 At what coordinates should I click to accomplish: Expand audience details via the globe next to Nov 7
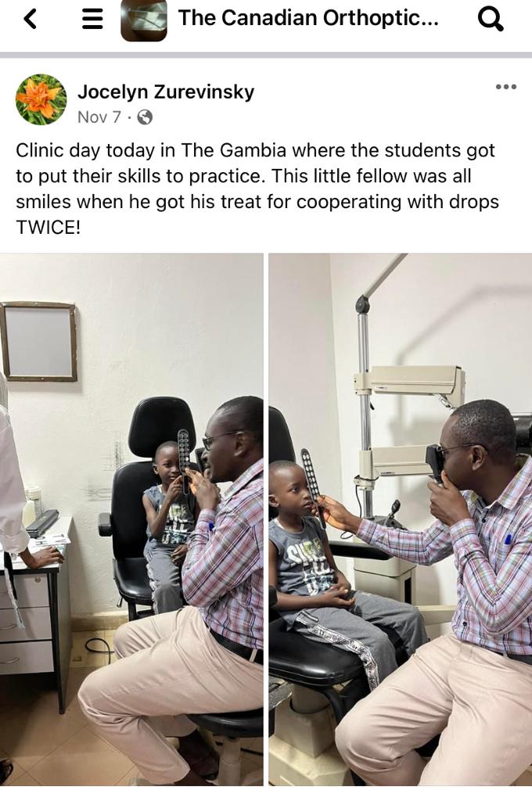tap(146, 117)
